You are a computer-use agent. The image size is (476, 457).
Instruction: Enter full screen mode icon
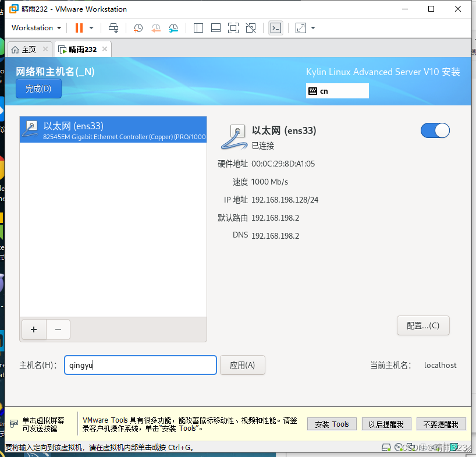pyautogui.click(x=233, y=28)
